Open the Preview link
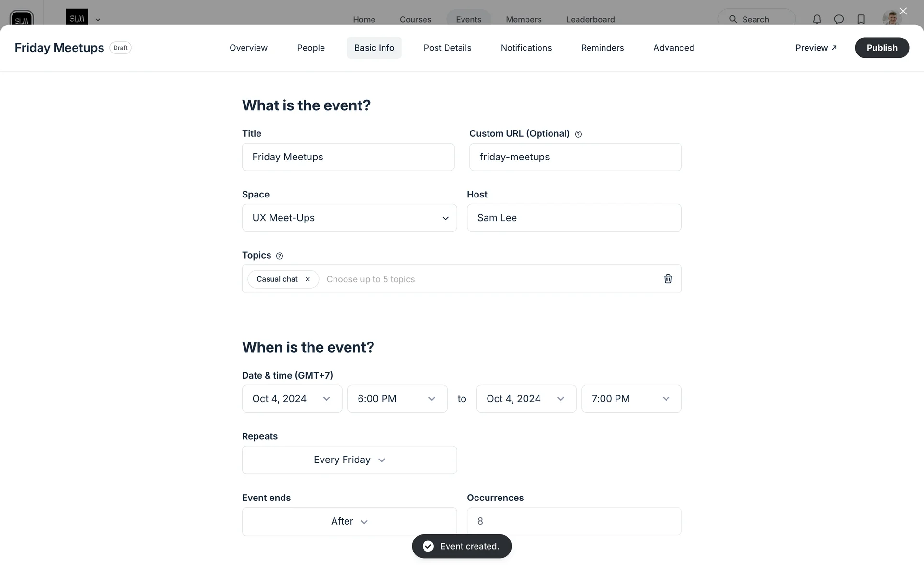The height and width of the screenshot is (578, 924). click(x=816, y=48)
